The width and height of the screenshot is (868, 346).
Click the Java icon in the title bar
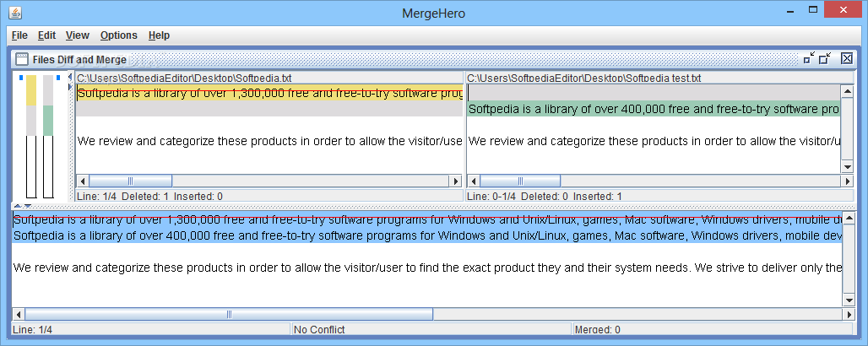(x=15, y=12)
